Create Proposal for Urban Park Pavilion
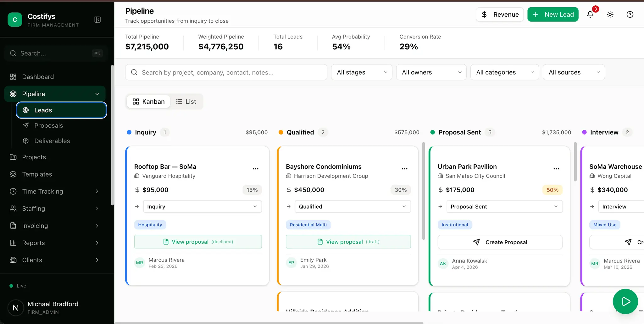This screenshot has height=324, width=644. coord(500,242)
